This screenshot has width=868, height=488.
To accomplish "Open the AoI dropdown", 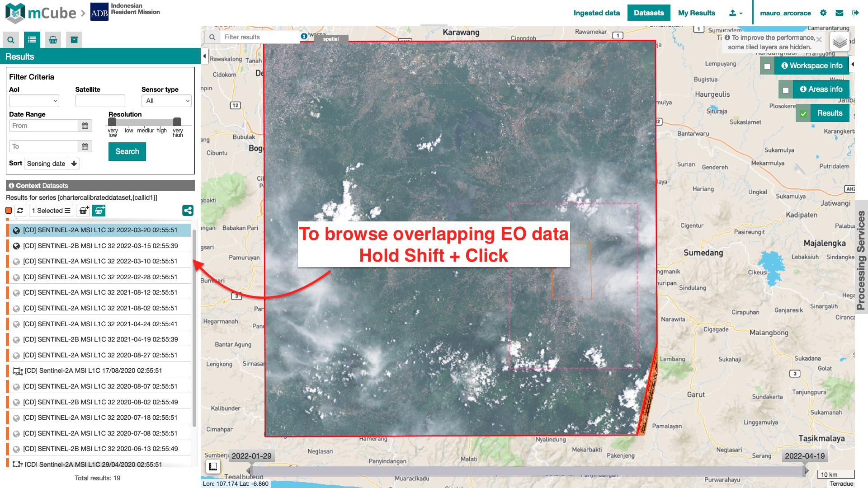I will pyautogui.click(x=34, y=101).
